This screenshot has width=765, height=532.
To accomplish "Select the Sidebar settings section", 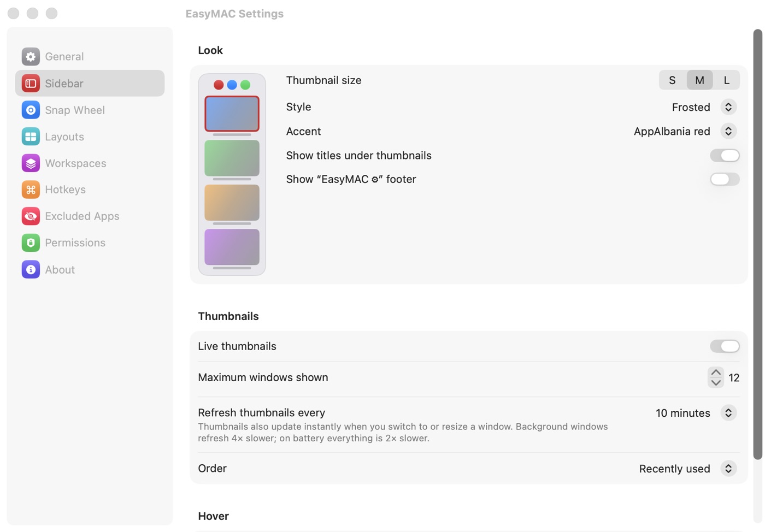I will [x=90, y=83].
